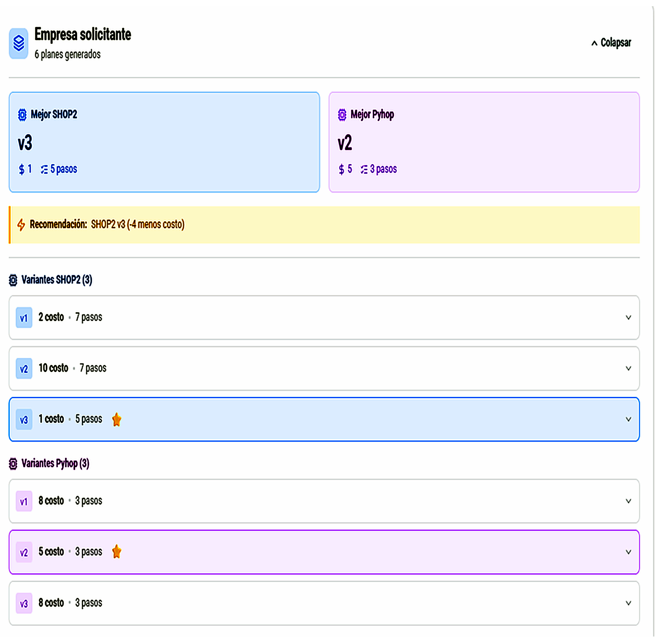The height and width of the screenshot is (644, 661).
Task: Click the steps list icon in Mejor SHOP2 card
Action: click(x=44, y=169)
